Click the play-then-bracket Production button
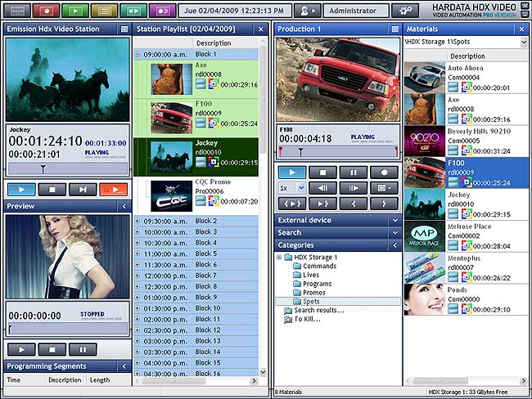 [x=323, y=204]
